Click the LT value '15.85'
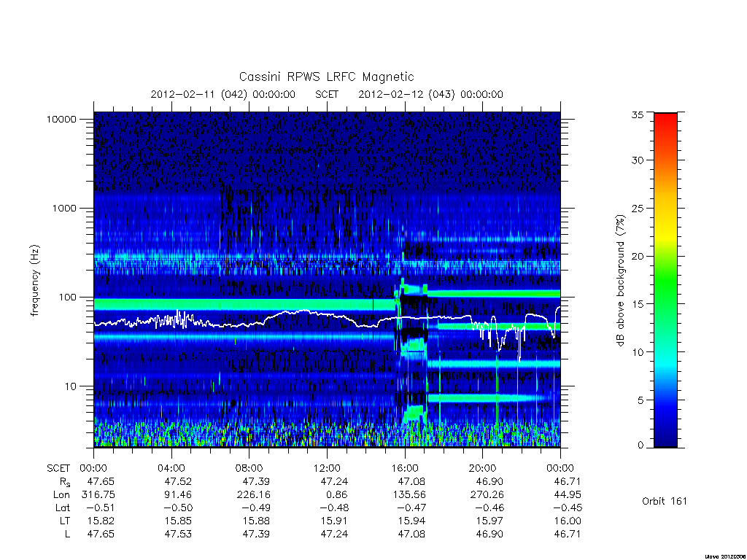747x560 pixels. click(178, 521)
